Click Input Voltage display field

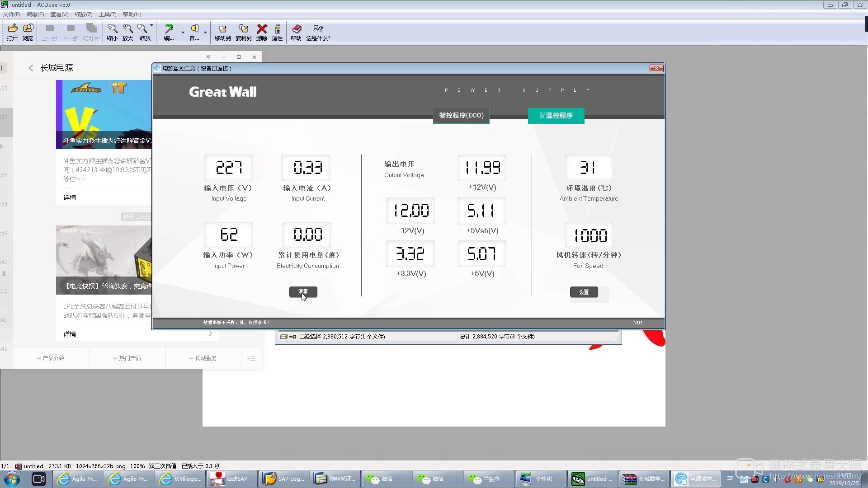228,168
